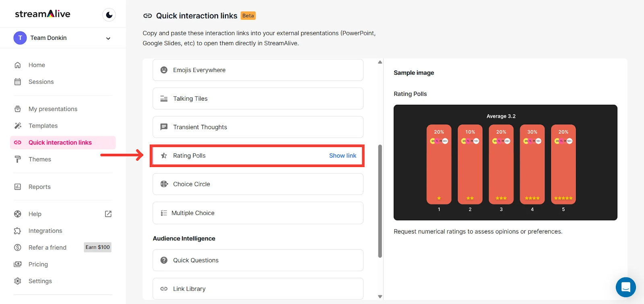The height and width of the screenshot is (304, 644).
Task: Click the Integrations puzzle icon
Action: point(18,231)
